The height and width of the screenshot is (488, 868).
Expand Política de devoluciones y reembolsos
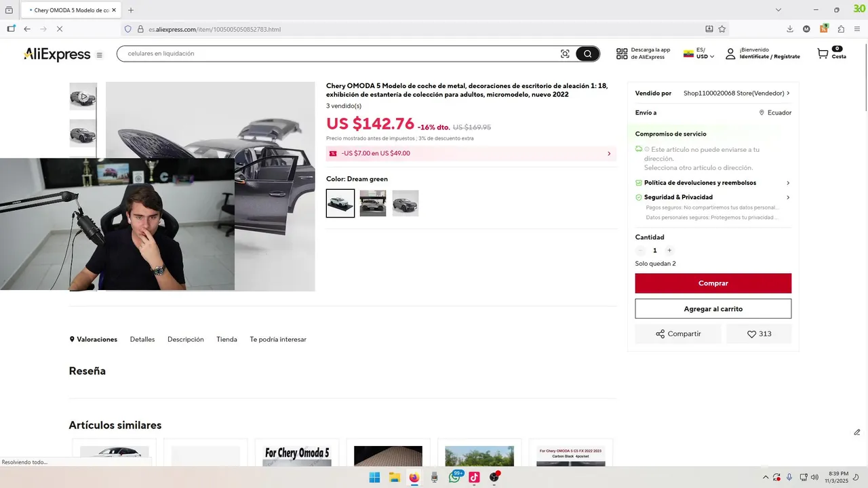tap(713, 183)
